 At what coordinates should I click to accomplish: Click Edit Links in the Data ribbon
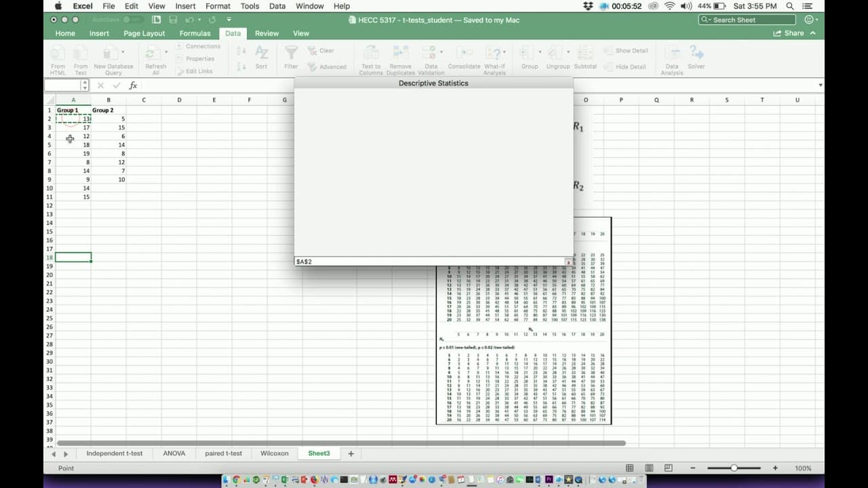coord(194,71)
